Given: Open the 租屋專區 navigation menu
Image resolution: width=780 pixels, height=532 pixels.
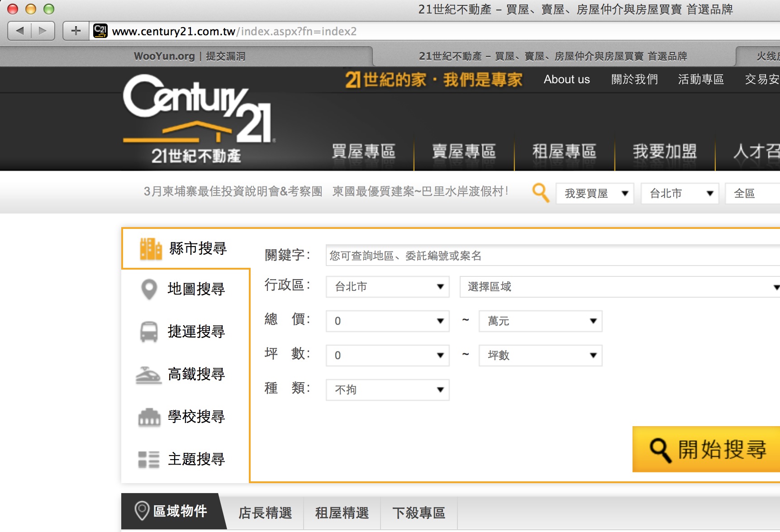Looking at the screenshot, I should pyautogui.click(x=565, y=152).
